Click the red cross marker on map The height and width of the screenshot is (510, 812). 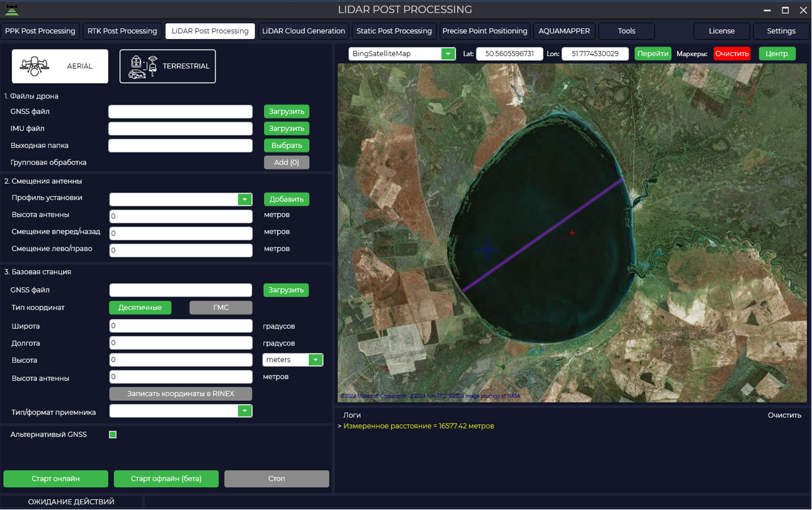point(572,233)
